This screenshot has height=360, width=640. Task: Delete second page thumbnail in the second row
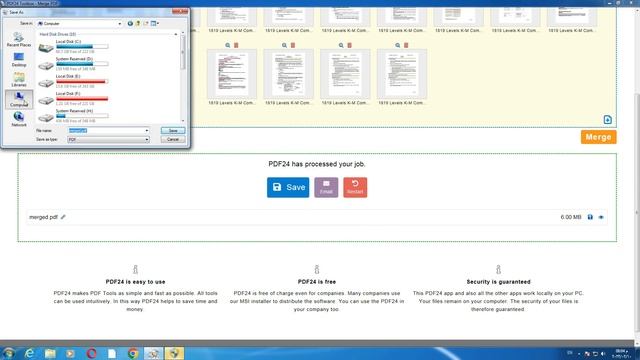(293, 45)
